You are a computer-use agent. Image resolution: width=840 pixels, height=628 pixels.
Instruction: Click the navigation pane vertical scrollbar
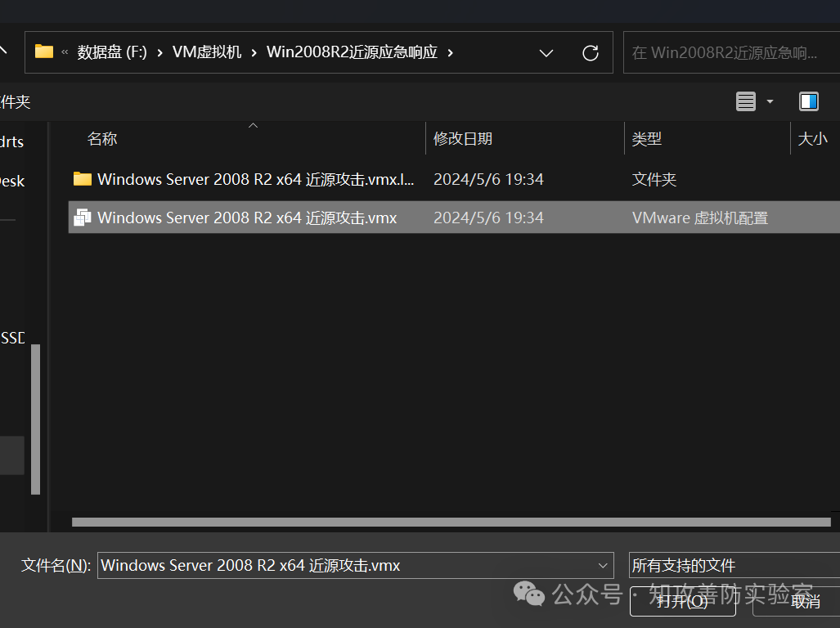(36, 419)
